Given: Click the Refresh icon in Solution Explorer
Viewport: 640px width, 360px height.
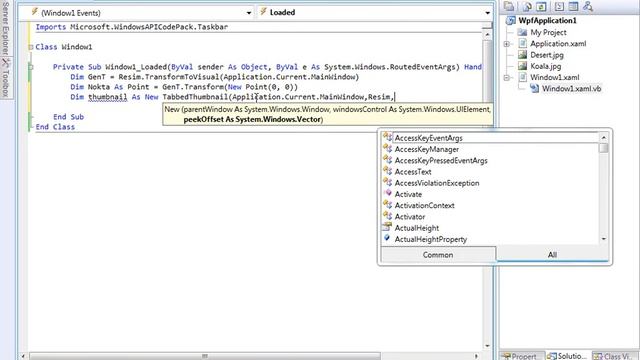Looking at the screenshot, I should (541, 6).
